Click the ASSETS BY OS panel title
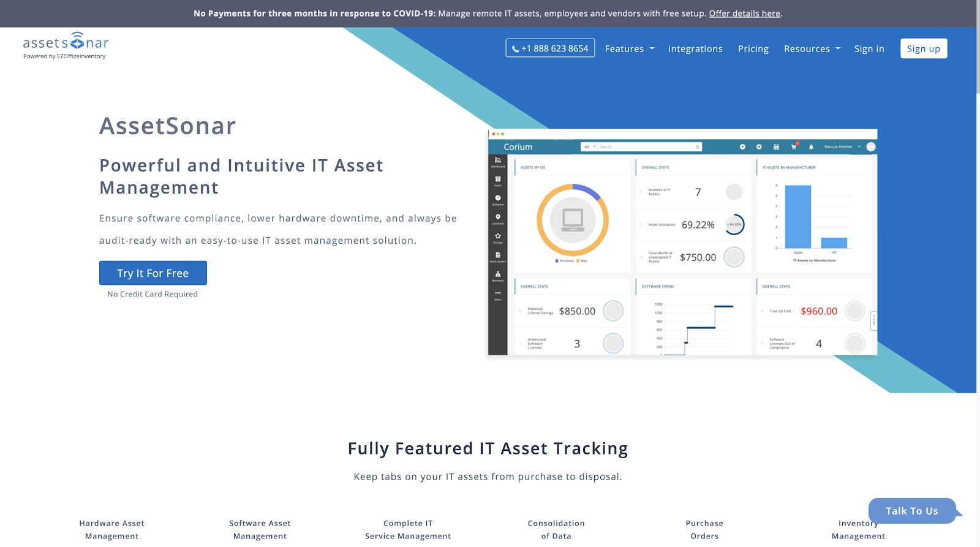Screen dimensions: 980x547 [x=533, y=167]
